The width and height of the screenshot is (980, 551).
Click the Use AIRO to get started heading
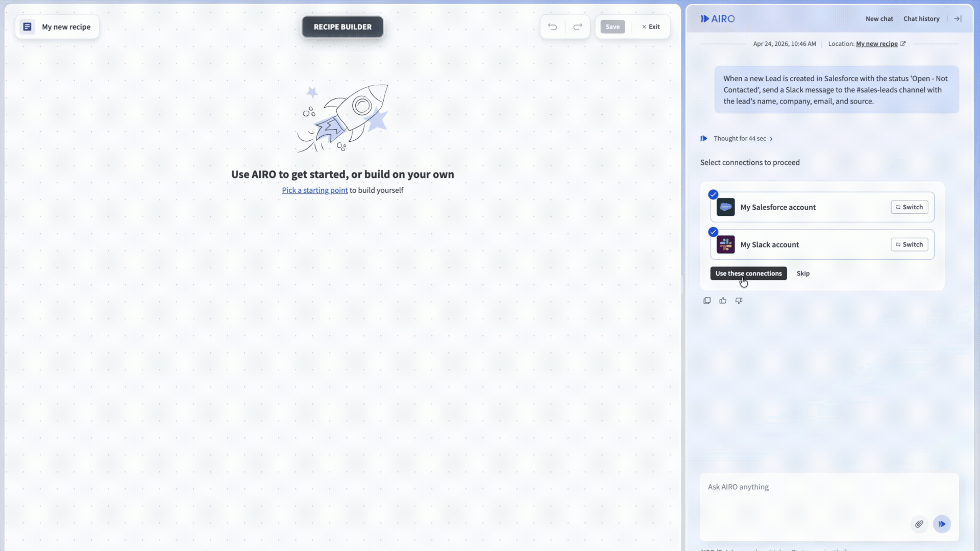pyautogui.click(x=342, y=174)
